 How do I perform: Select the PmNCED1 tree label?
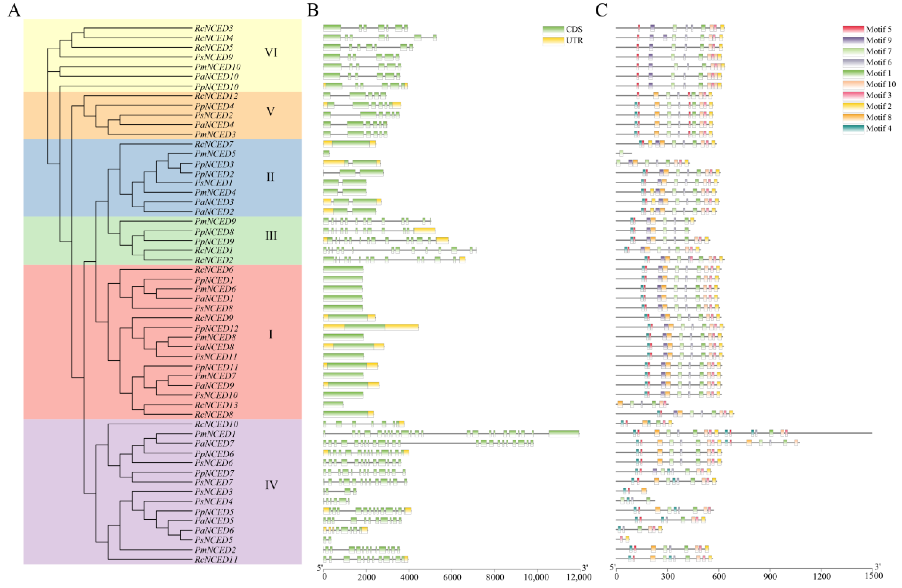[215, 434]
